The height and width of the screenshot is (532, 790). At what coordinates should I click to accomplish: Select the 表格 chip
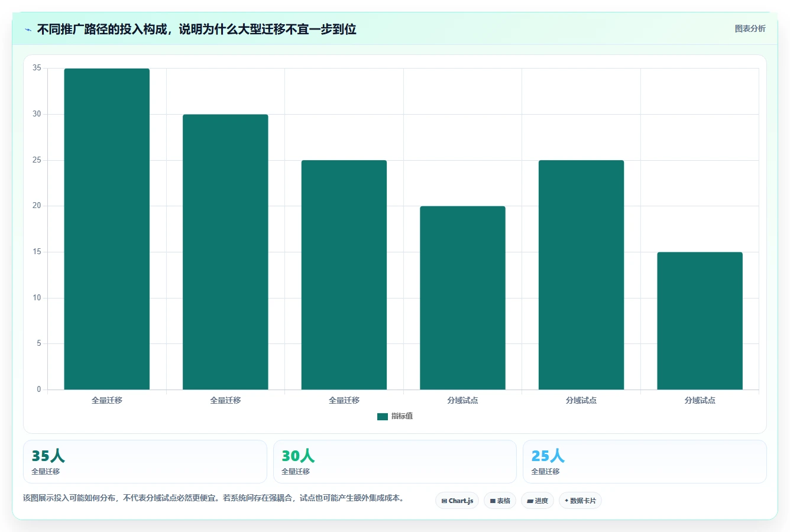coord(500,501)
